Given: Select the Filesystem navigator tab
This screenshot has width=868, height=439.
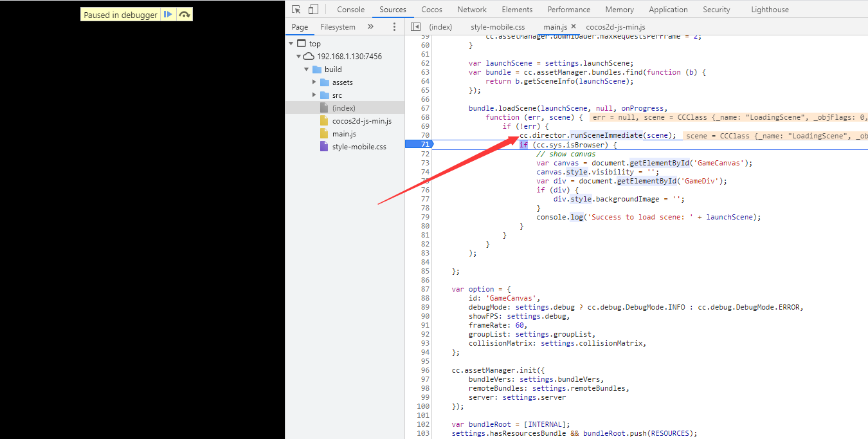Looking at the screenshot, I should (x=338, y=27).
